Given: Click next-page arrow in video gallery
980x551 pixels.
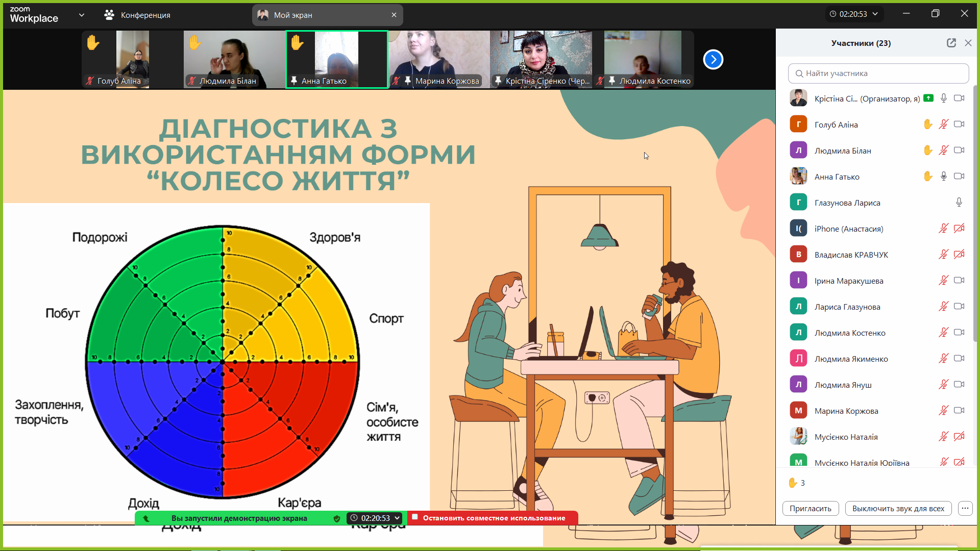Looking at the screenshot, I should tap(713, 60).
